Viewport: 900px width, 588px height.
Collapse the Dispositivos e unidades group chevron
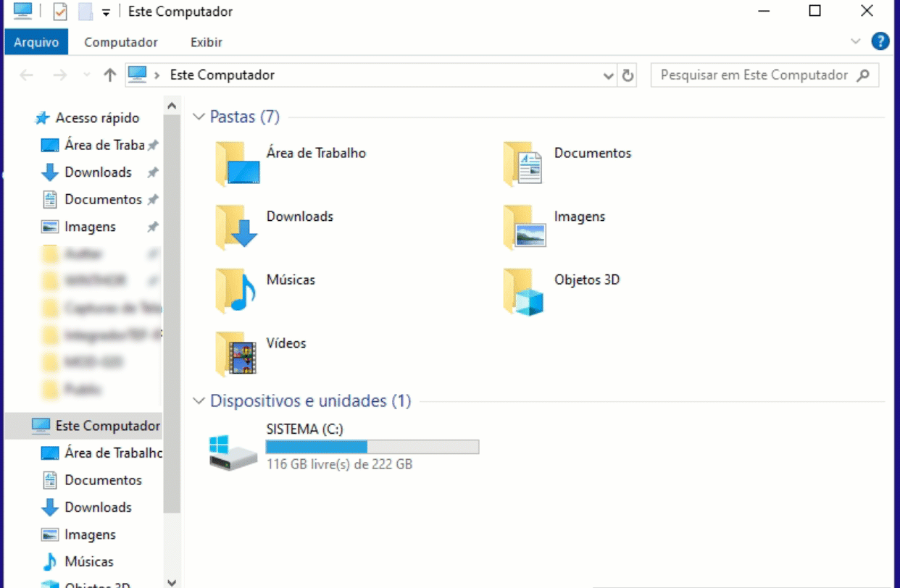199,401
